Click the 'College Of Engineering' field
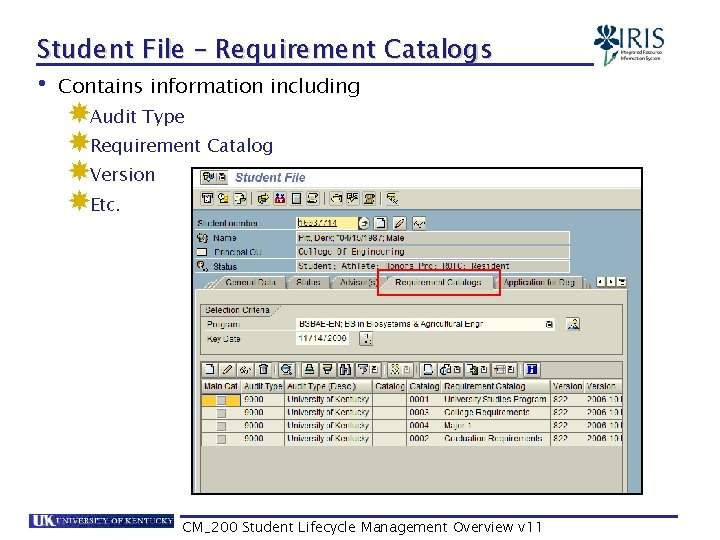The height and width of the screenshot is (540, 720). tap(433, 252)
